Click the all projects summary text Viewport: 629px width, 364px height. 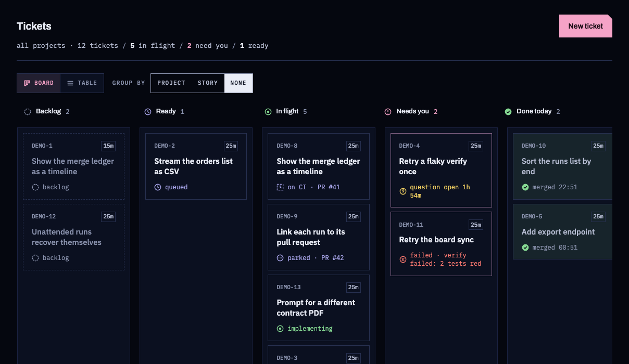click(143, 46)
